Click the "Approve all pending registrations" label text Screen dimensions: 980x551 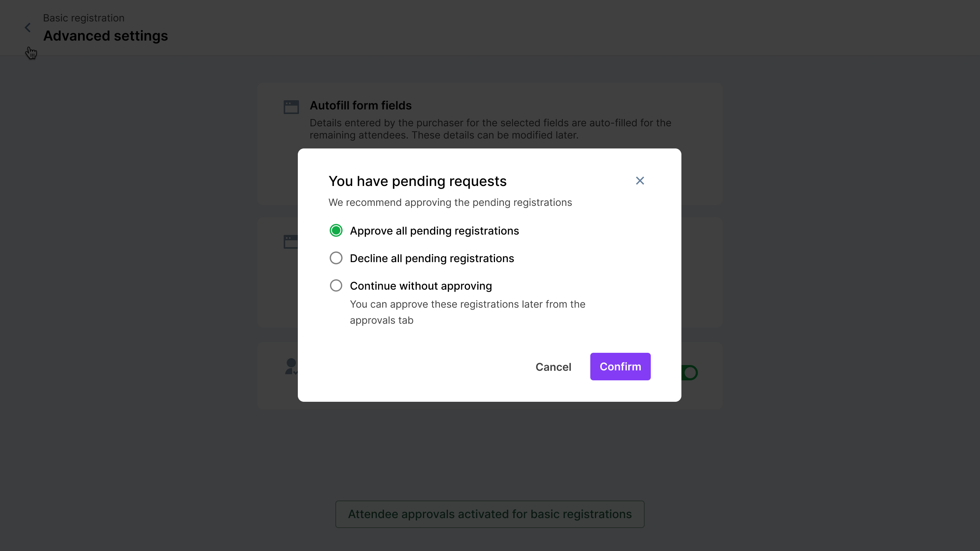(x=434, y=231)
